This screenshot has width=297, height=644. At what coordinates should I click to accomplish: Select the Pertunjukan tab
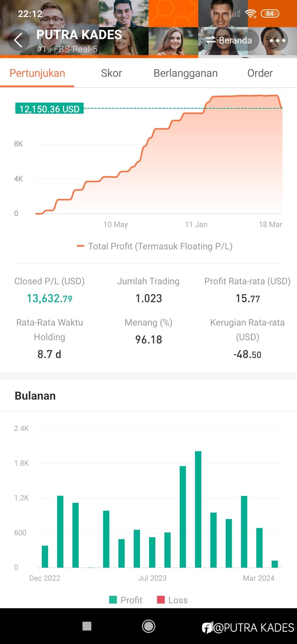tap(37, 73)
